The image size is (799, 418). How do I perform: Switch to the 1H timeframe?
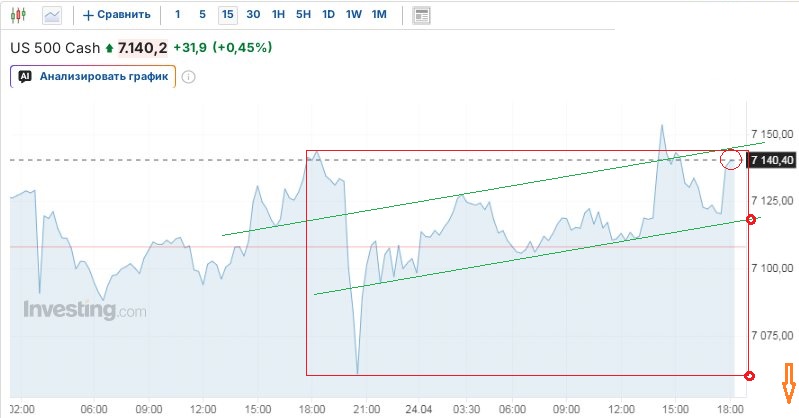click(x=278, y=15)
